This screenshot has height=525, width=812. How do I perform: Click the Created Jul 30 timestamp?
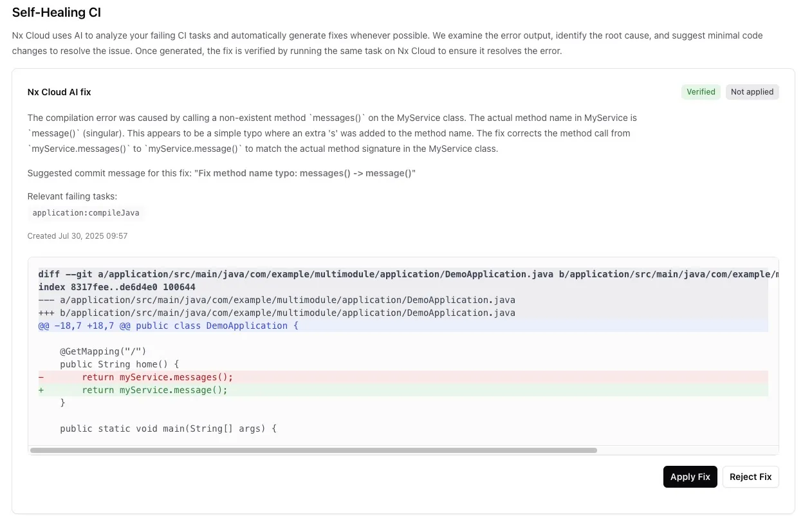[77, 235]
